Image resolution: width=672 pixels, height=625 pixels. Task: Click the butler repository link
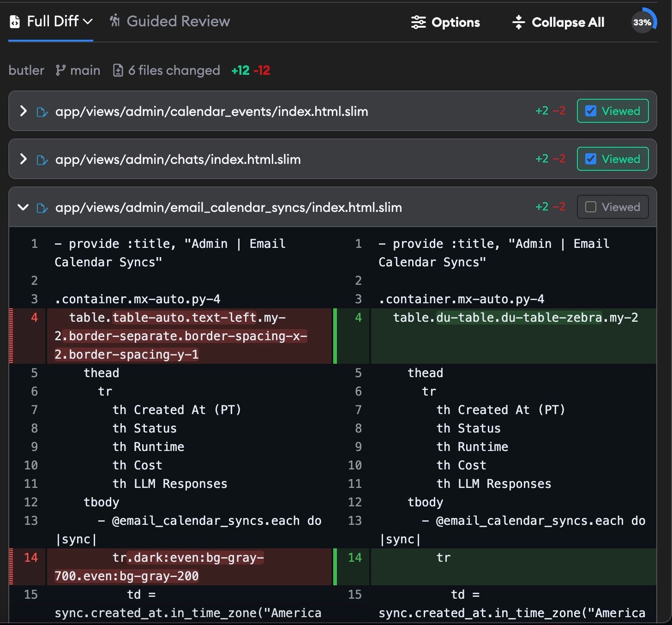[26, 70]
